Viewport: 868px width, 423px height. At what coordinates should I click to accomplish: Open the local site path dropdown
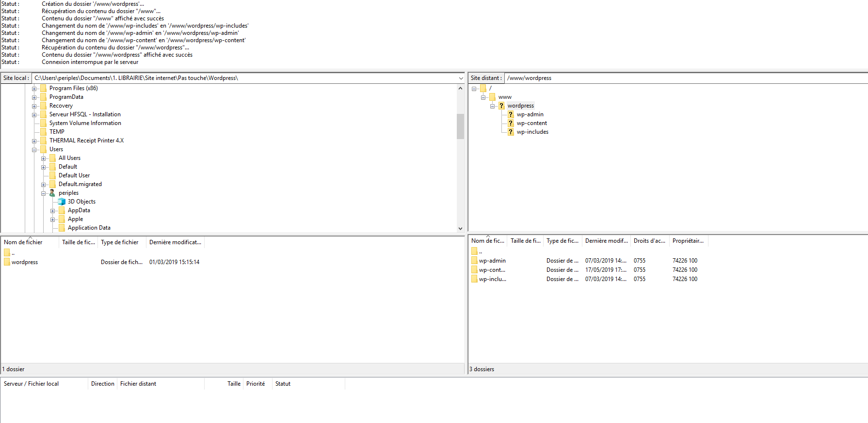[461, 78]
